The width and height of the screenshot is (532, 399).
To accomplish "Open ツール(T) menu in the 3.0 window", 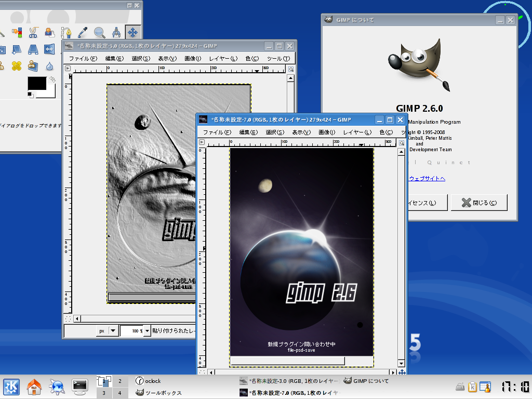I will click(x=278, y=59).
